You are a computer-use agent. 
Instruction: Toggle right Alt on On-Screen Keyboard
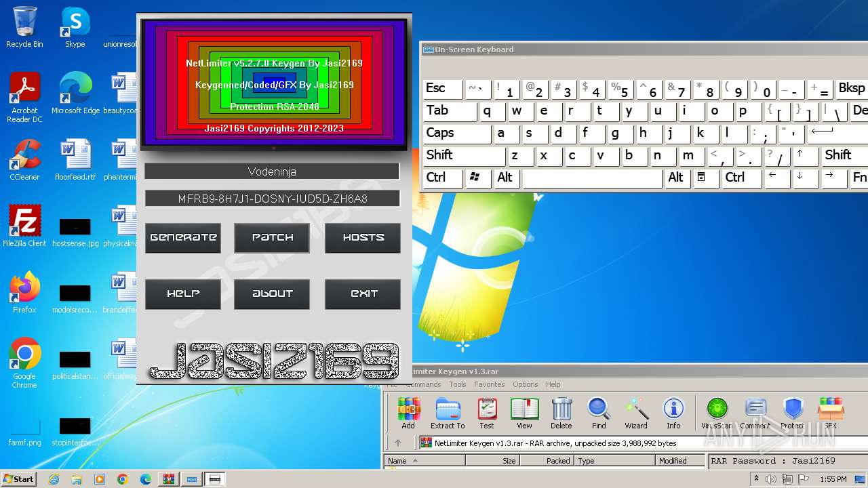coord(677,178)
